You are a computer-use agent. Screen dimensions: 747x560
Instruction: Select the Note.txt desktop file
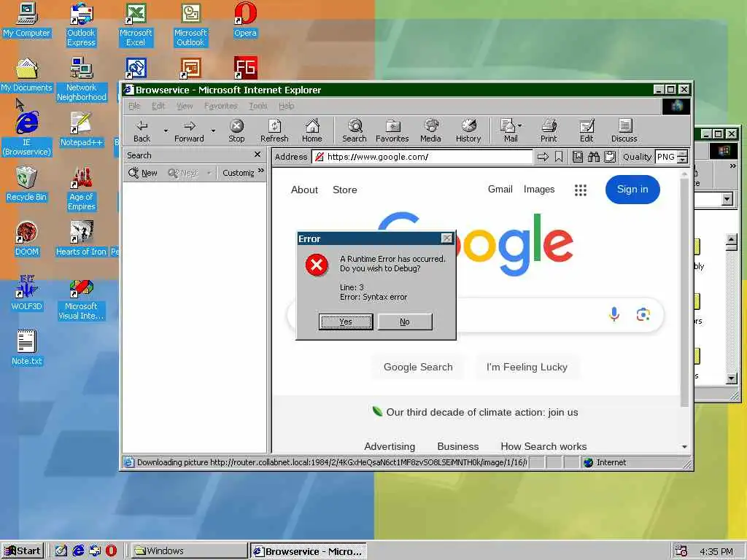tap(27, 348)
